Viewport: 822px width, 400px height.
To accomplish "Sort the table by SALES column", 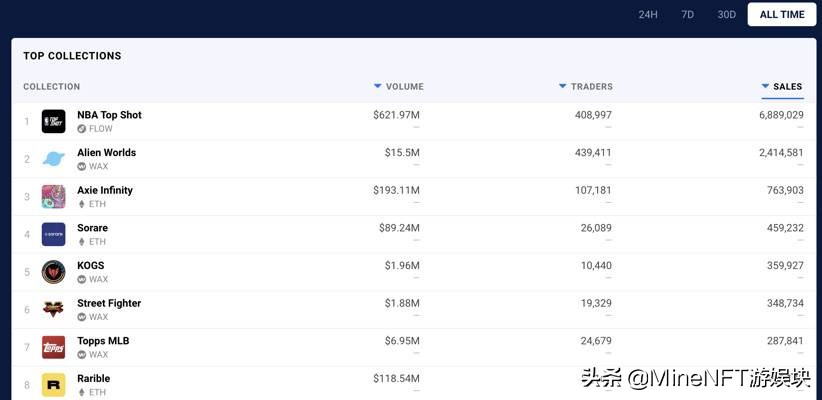I will (x=782, y=87).
